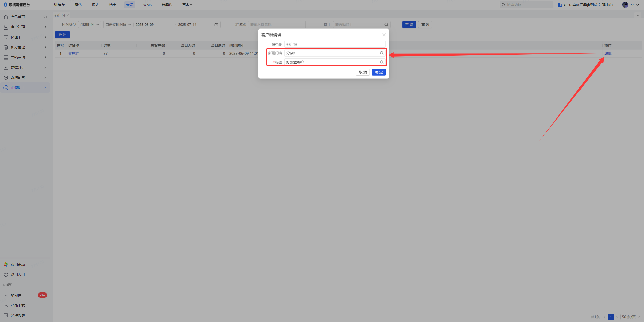Switch to the 报表 top menu

(x=95, y=5)
